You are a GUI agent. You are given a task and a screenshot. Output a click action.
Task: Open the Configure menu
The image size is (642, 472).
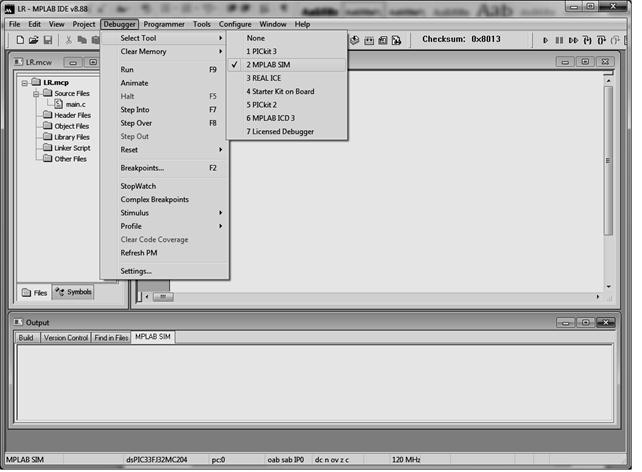[235, 24]
